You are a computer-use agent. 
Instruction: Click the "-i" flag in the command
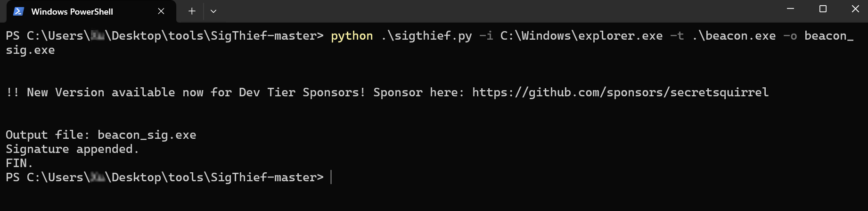[486, 36]
